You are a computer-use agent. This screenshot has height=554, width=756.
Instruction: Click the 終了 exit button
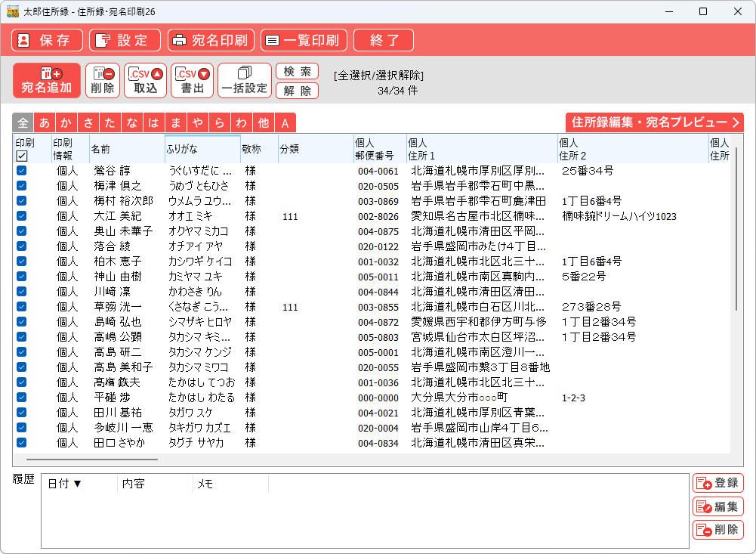click(x=384, y=40)
